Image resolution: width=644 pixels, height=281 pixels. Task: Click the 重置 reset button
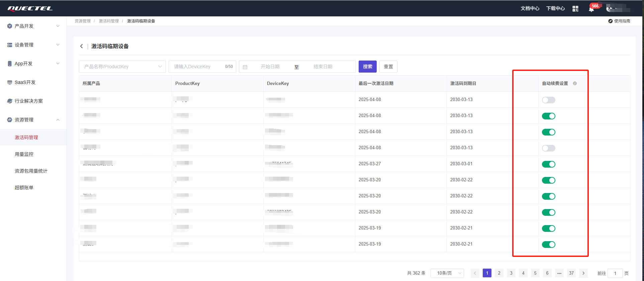pyautogui.click(x=388, y=67)
